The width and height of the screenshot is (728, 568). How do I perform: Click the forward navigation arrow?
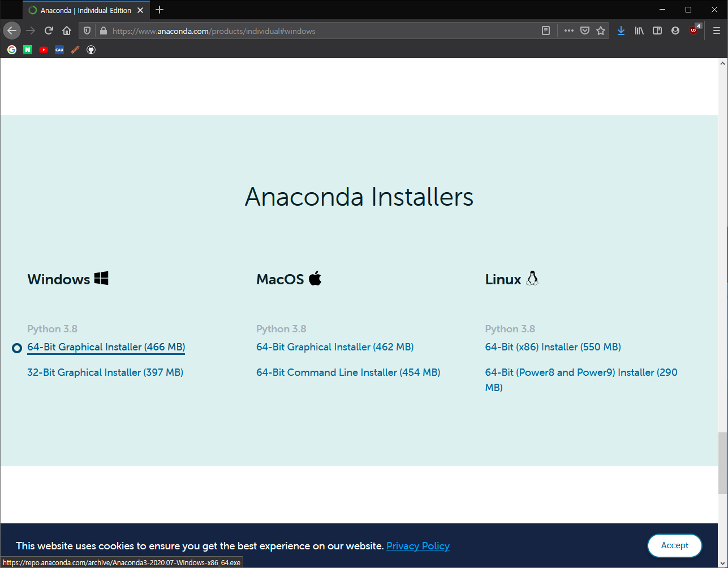(31, 31)
